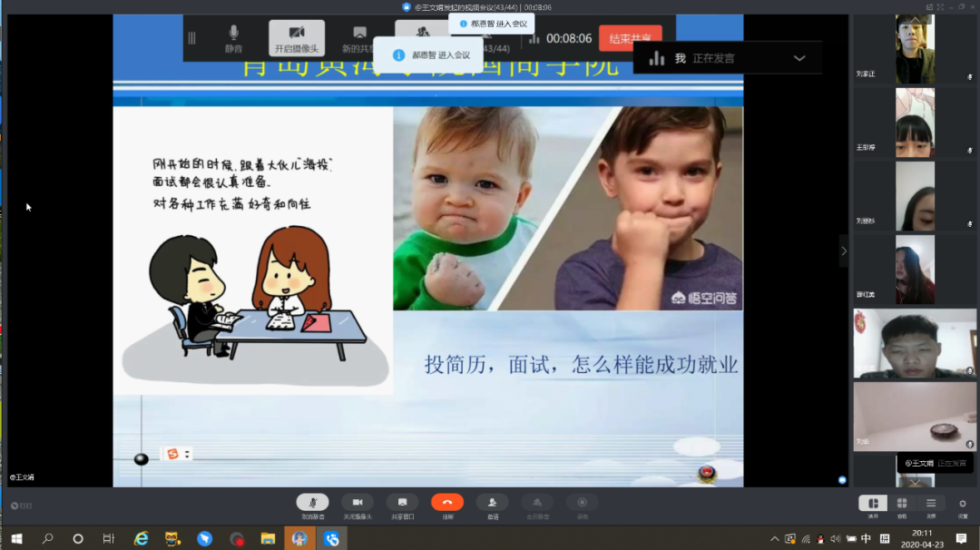Open participant list view icon
The width and height of the screenshot is (980, 550).
point(931,504)
